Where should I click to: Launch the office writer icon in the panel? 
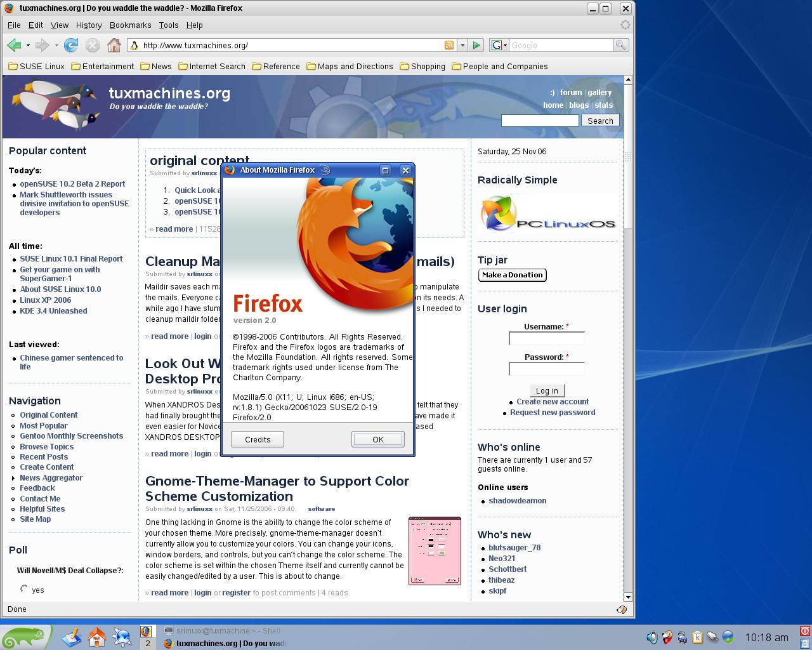72,637
